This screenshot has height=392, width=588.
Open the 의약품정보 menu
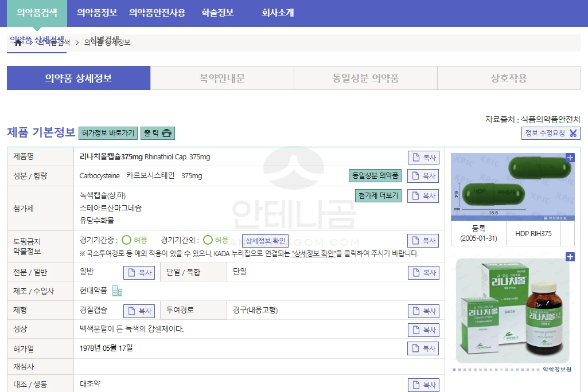[x=97, y=13]
